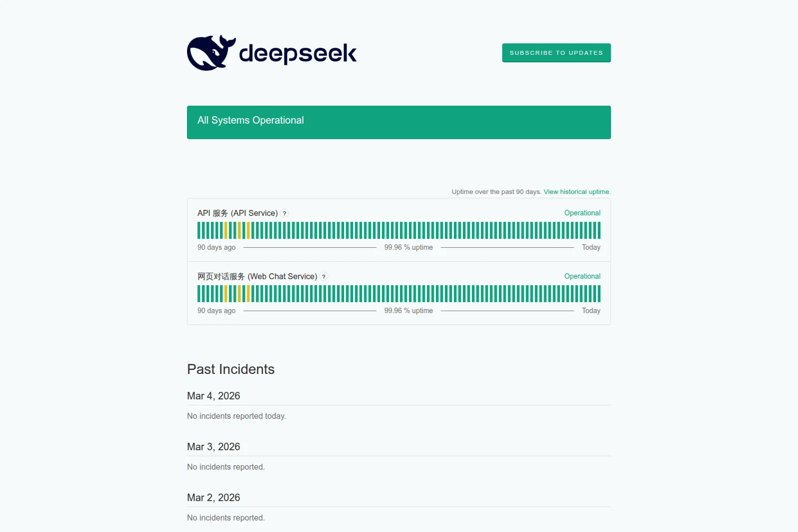Click the first uptime bar of Web Chat Service

199,294
